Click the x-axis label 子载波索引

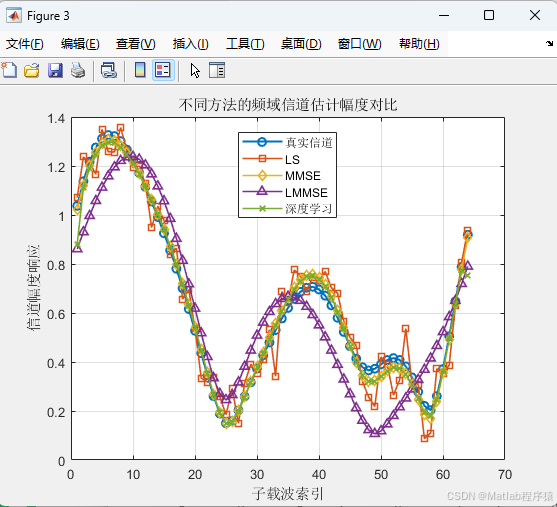point(288,493)
